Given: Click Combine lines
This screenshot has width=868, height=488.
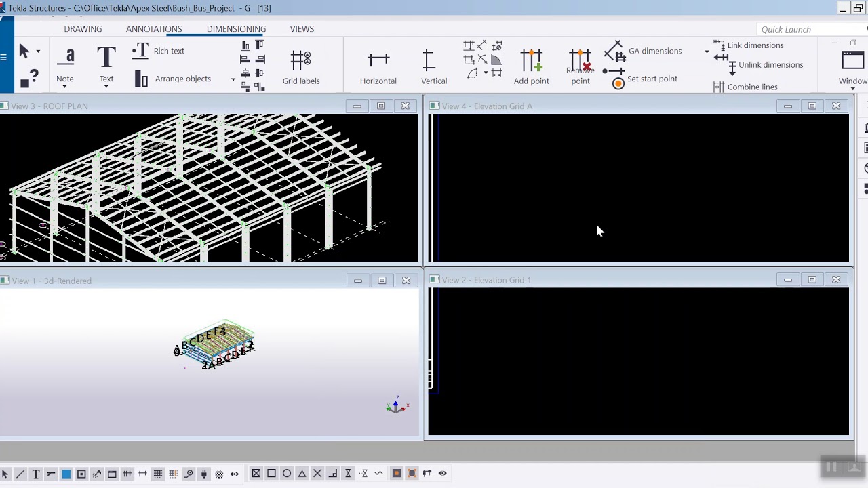Looking at the screenshot, I should [745, 87].
